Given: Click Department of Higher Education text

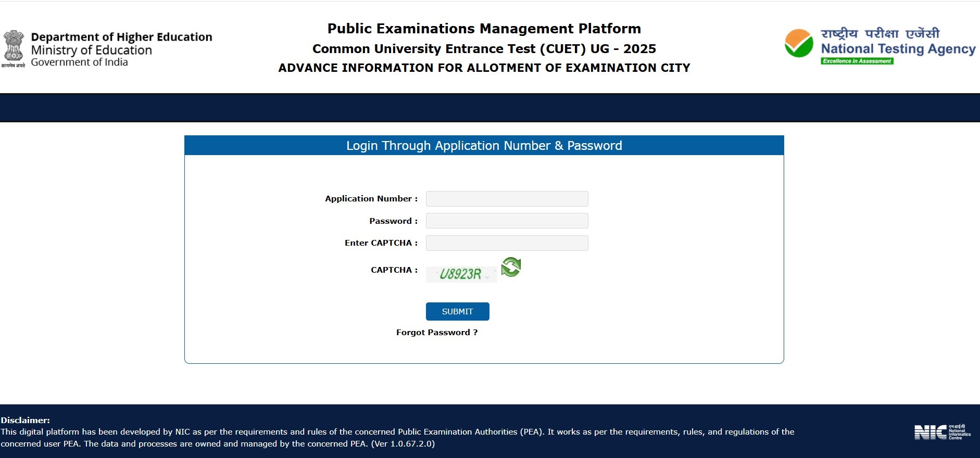Looking at the screenshot, I should point(121,37).
